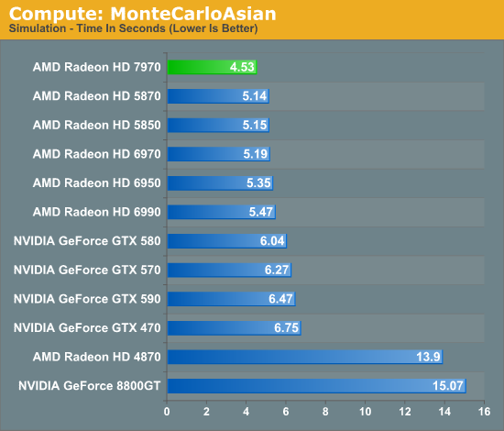The height and width of the screenshot is (431, 504).
Task: Click the x-axis tick label "6"
Action: coord(286,412)
